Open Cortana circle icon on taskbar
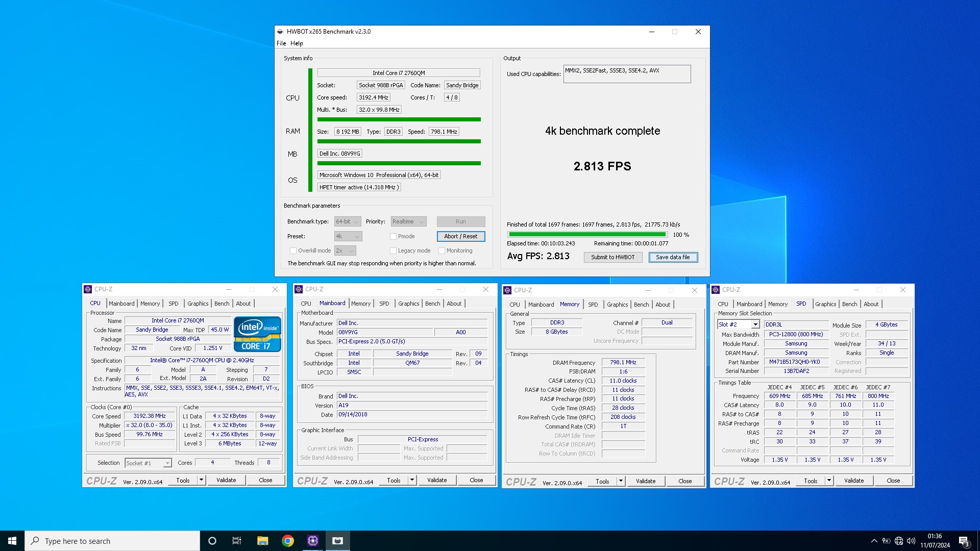980x551 pixels. [x=212, y=541]
